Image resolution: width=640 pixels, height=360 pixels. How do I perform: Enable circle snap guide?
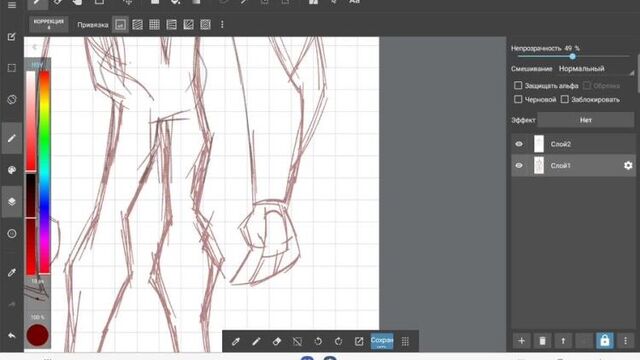tap(205, 24)
